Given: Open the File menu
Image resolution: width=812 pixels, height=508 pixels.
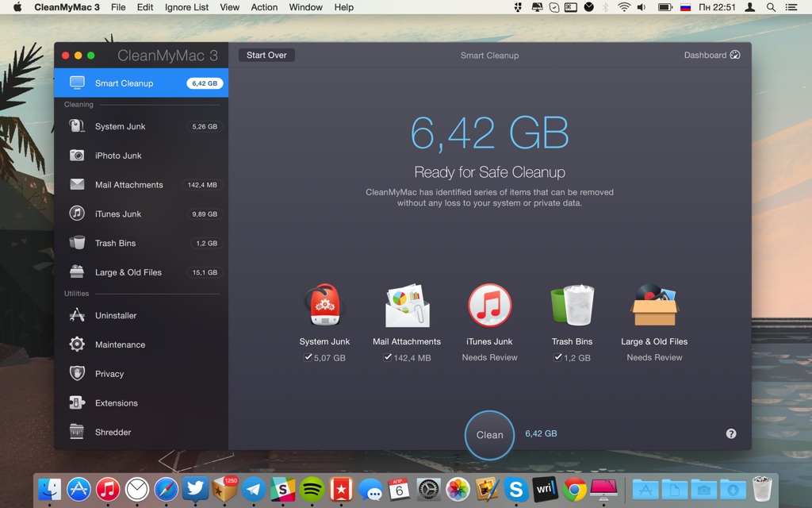Looking at the screenshot, I should tap(118, 7).
